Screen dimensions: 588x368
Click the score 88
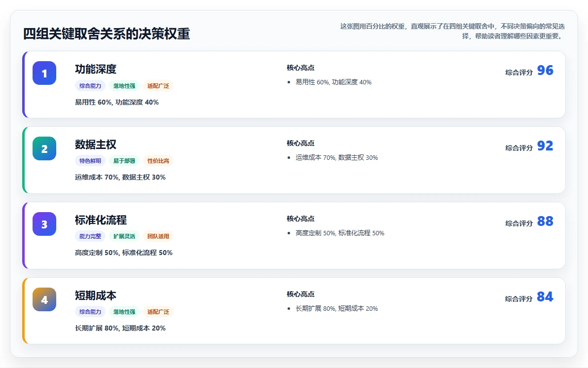(x=545, y=221)
